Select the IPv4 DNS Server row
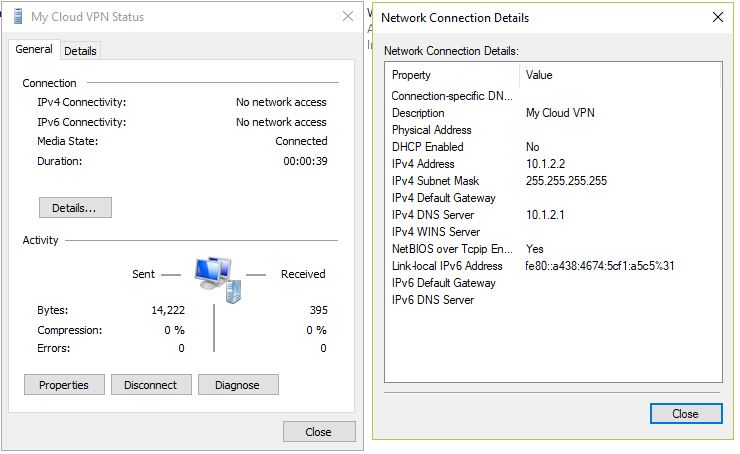740x454 pixels. (x=553, y=215)
